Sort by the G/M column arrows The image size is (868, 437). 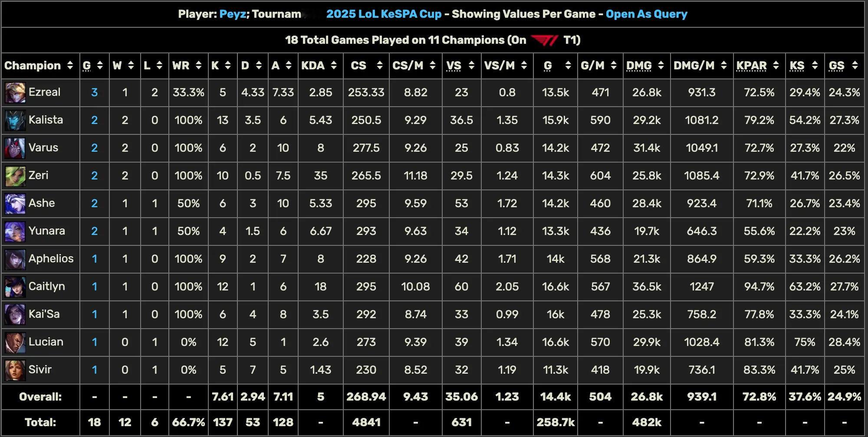click(614, 65)
